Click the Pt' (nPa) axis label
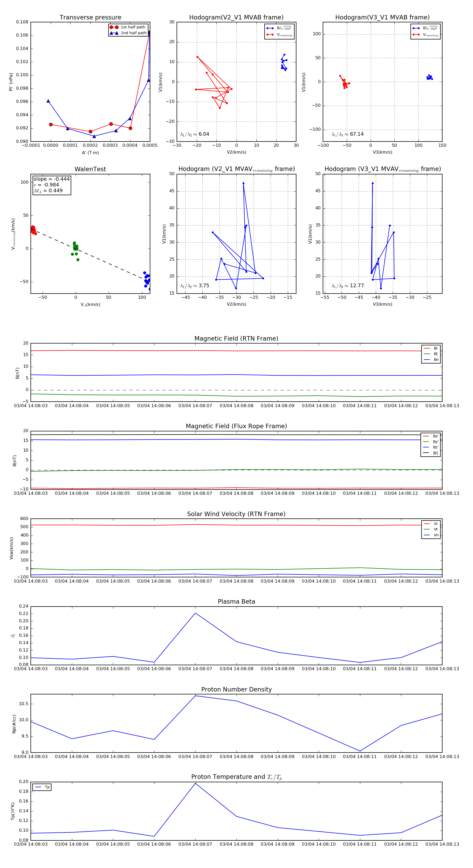Screen dimensions: 473x868 pos(11,82)
